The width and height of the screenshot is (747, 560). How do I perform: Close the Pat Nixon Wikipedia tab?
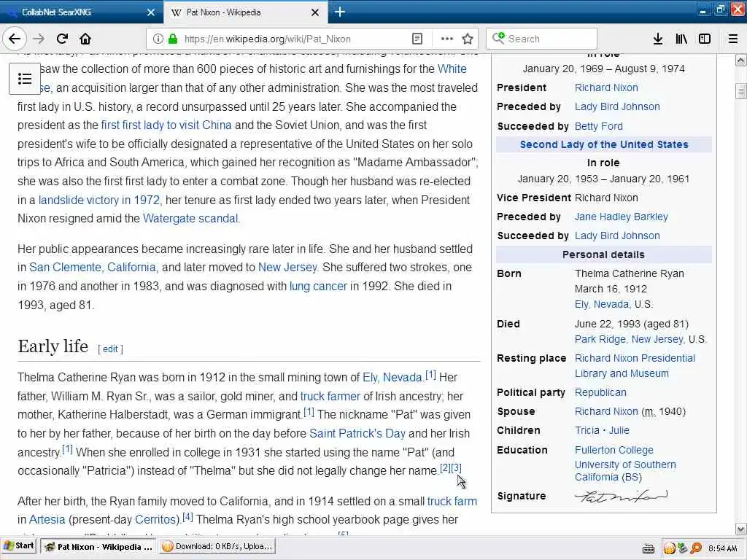315,12
